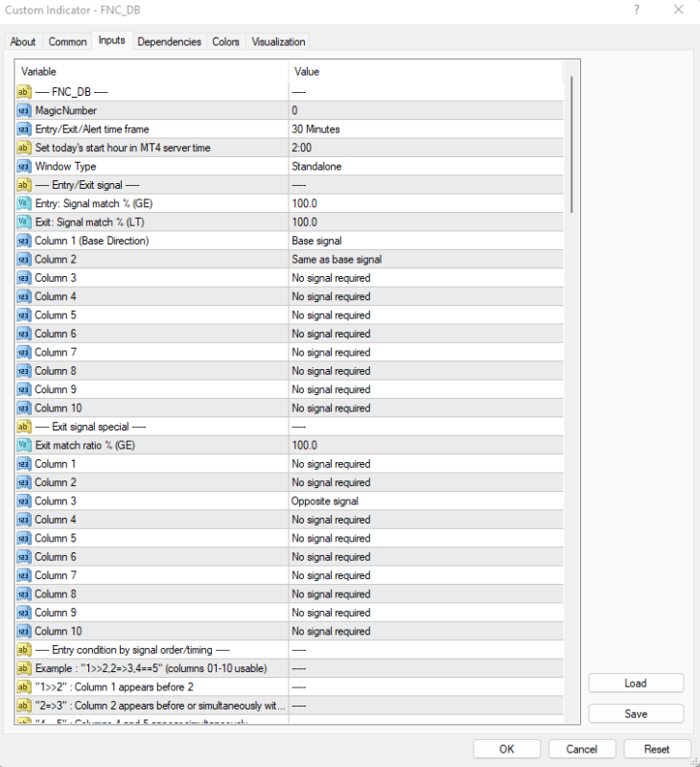Click the icon beside Exit: Signal match % (LT)
Viewport: 700px width, 767px height.
point(23,222)
